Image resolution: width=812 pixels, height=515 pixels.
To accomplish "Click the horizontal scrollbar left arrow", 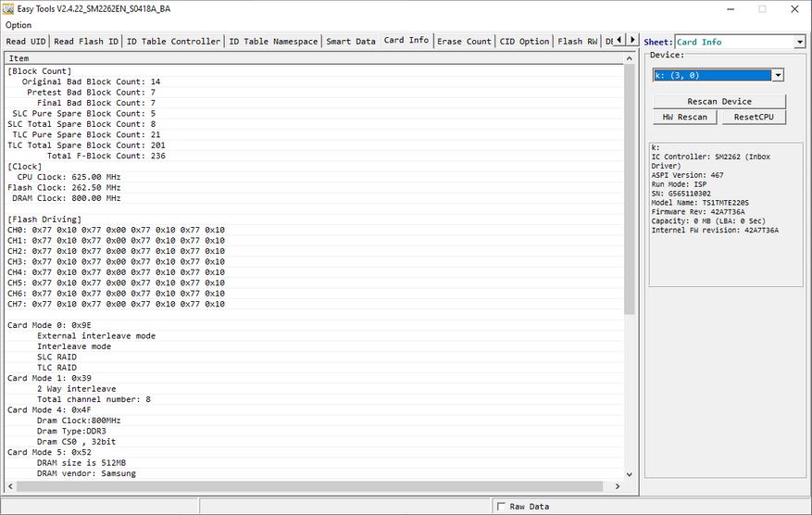I will pos(10,487).
